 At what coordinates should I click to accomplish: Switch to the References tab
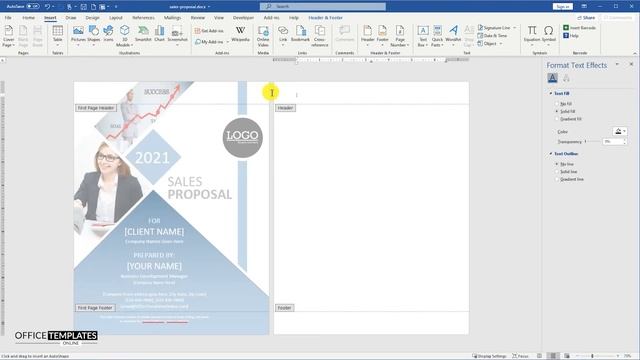143,18
